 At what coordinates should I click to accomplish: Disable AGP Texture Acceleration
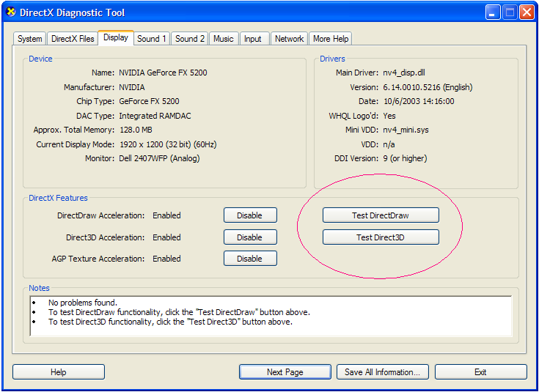(250, 259)
